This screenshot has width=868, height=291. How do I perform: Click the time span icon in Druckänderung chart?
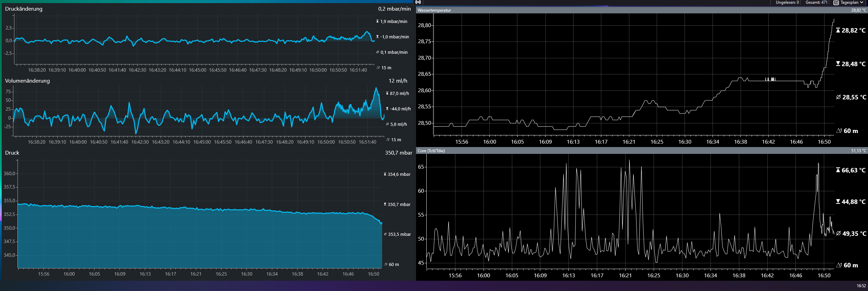coord(378,68)
